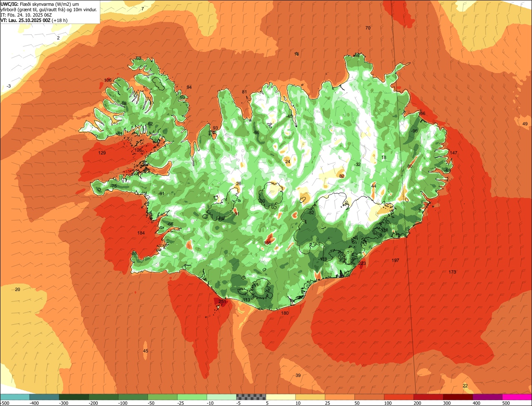Click the map value 251 near the south coast islands
532x406 pixels.
click(222, 302)
